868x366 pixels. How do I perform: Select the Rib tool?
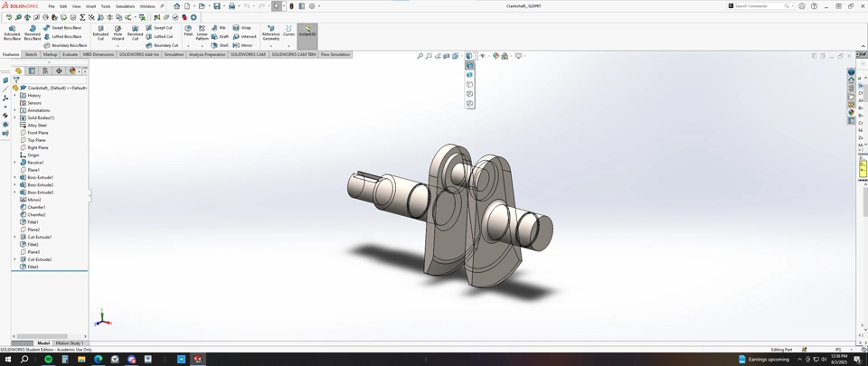coord(218,28)
